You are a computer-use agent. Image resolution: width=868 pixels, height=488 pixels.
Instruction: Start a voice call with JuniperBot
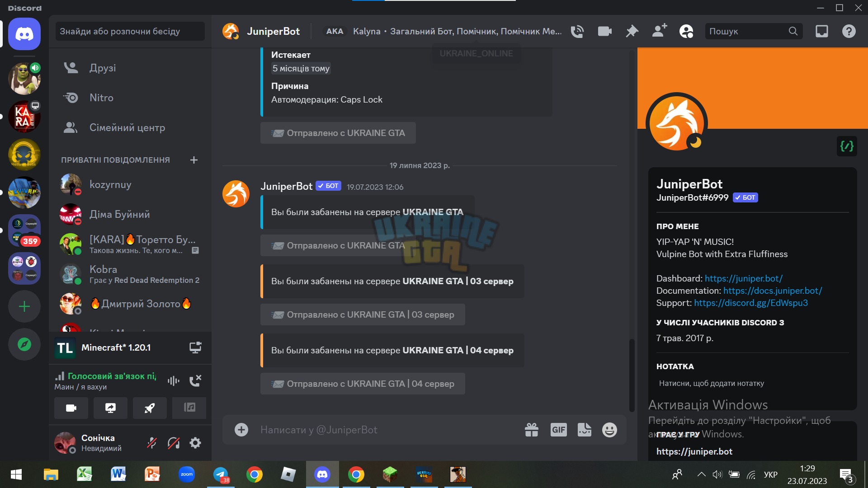point(577,31)
